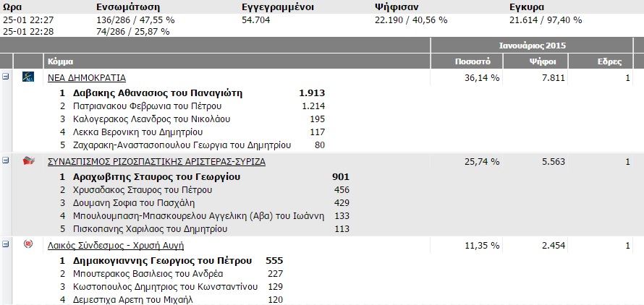The width and height of the screenshot is (644, 305).
Task: Click the Ιανουάριος 2015 header
Action: (x=537, y=46)
